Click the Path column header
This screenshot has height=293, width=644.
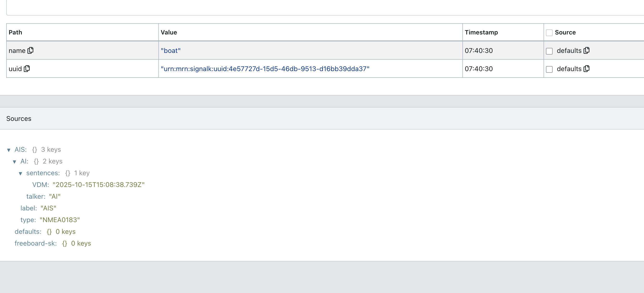click(x=16, y=32)
